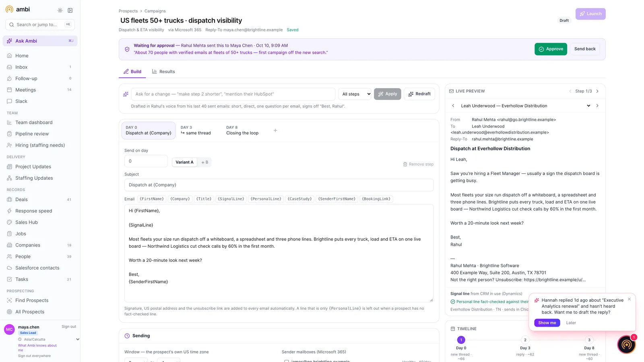The width and height of the screenshot is (644, 362).
Task: Select Variant A
Action: (184, 162)
